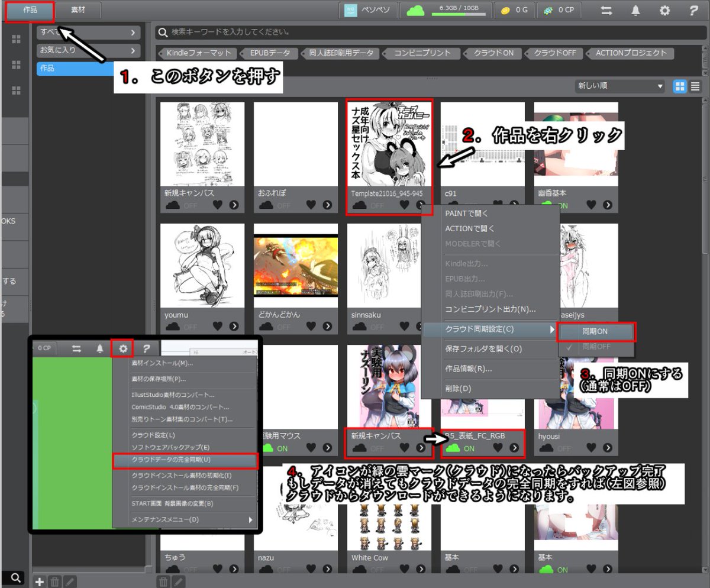This screenshot has width=710, height=588.
Task: Open the 新しい順 sort order dropdown
Action: [619, 86]
